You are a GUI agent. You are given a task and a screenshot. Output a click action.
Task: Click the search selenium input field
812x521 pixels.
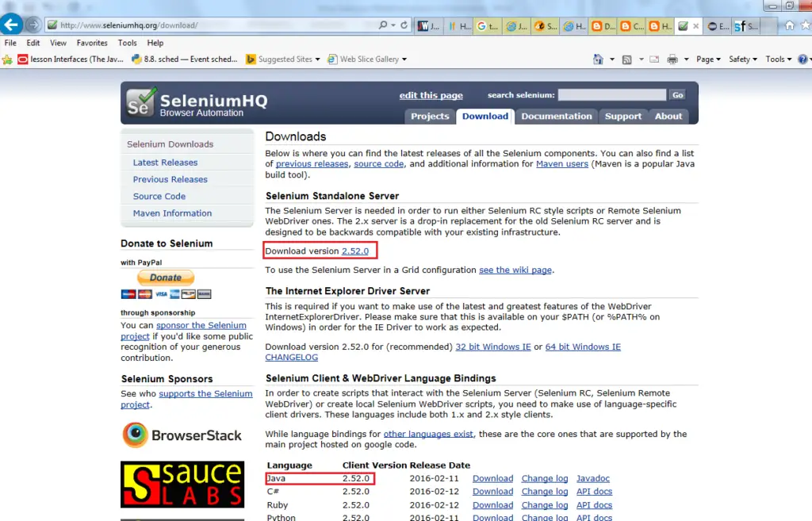pyautogui.click(x=611, y=94)
